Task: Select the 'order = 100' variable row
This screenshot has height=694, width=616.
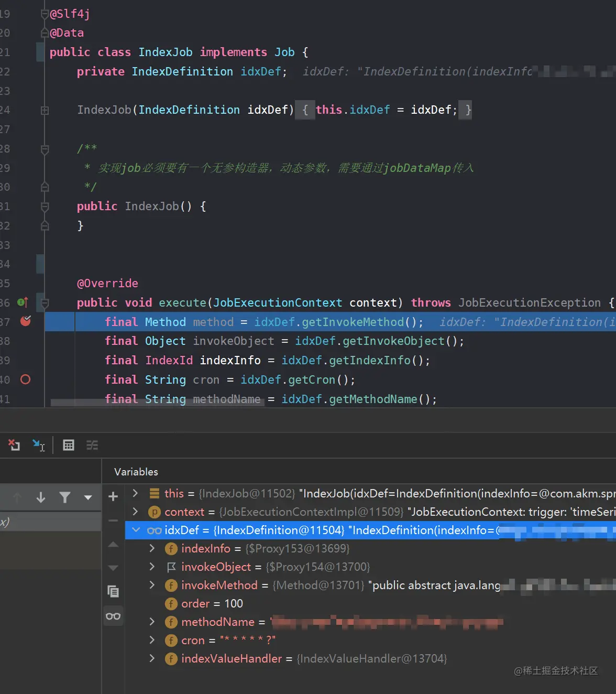Action: pyautogui.click(x=370, y=603)
